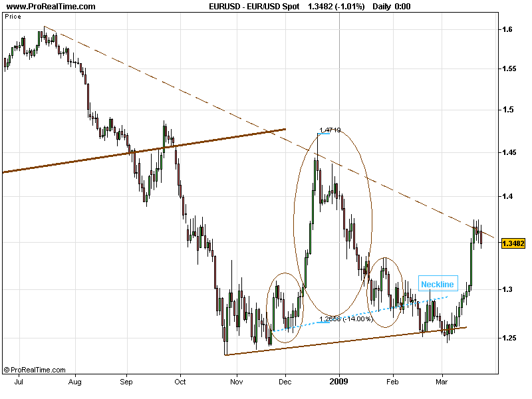Viewport: 532px width, 399px height.
Task: Click the 1.45 price axis value
Action: (x=509, y=152)
